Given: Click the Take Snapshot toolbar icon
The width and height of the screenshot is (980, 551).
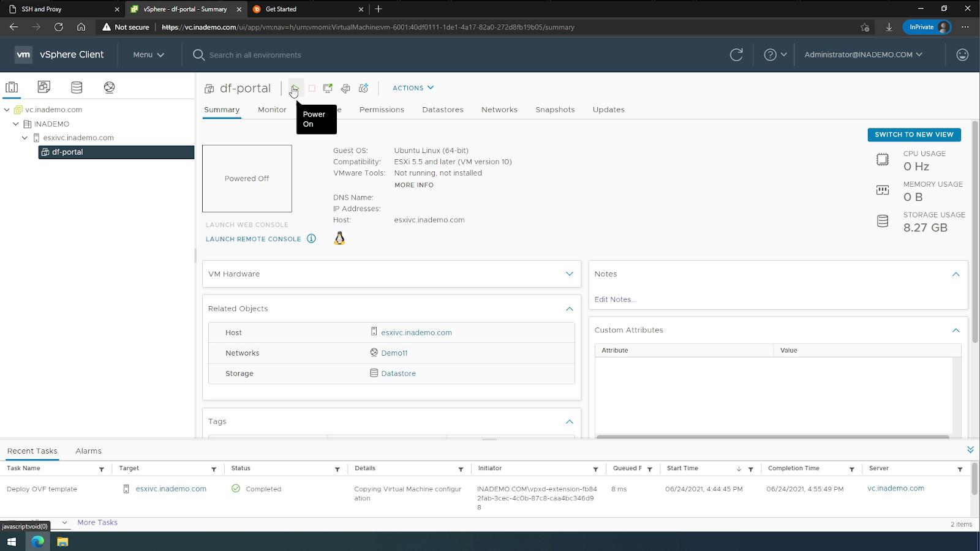Looking at the screenshot, I should pyautogui.click(x=363, y=88).
